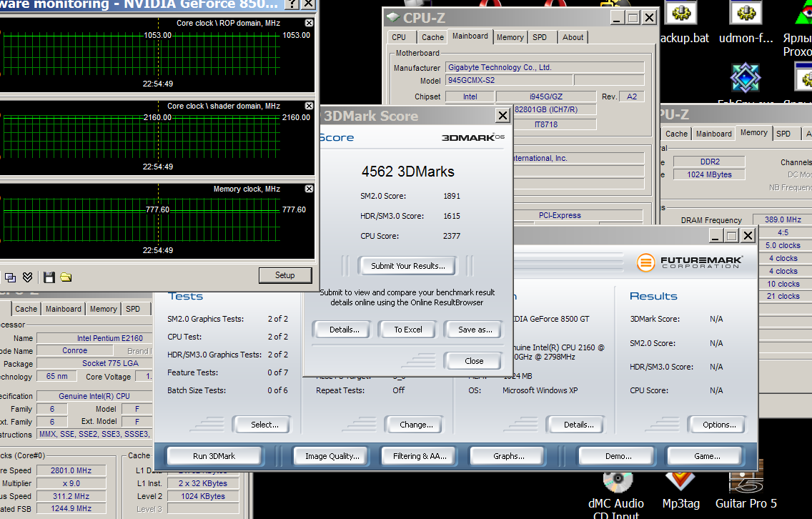Screen dimensions: 812x519
Task: Click Close button in 3DMark Score dialog
Action: 474,361
